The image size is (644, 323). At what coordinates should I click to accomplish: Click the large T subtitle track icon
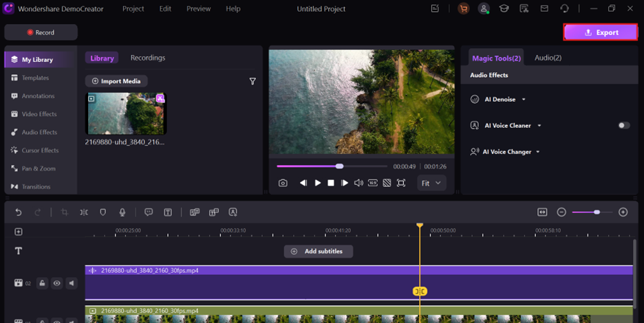coord(19,251)
